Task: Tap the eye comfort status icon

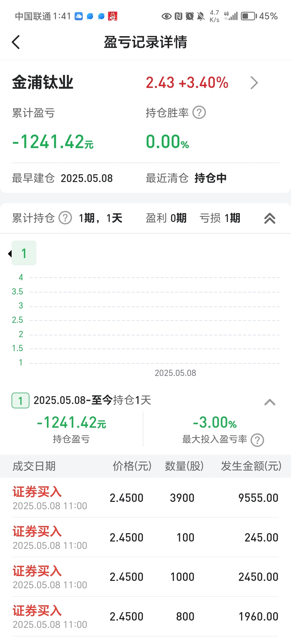Action: pyautogui.click(x=167, y=16)
